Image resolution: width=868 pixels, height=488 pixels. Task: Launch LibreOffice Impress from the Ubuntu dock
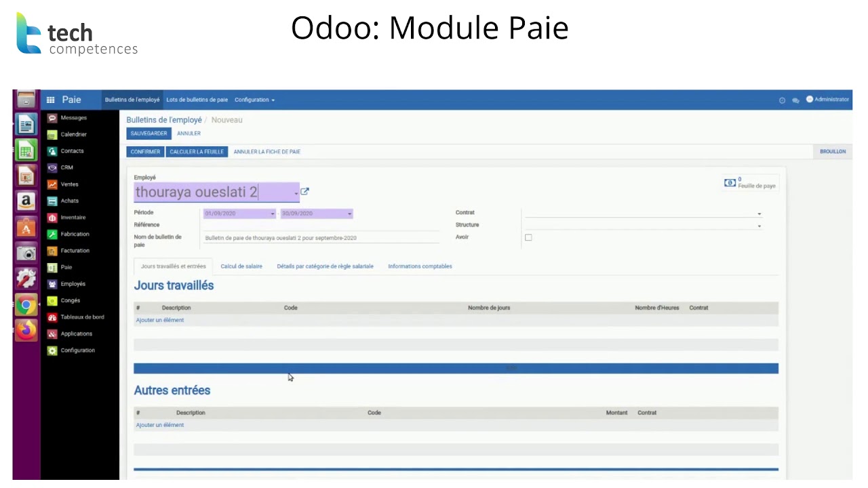pos(26,176)
